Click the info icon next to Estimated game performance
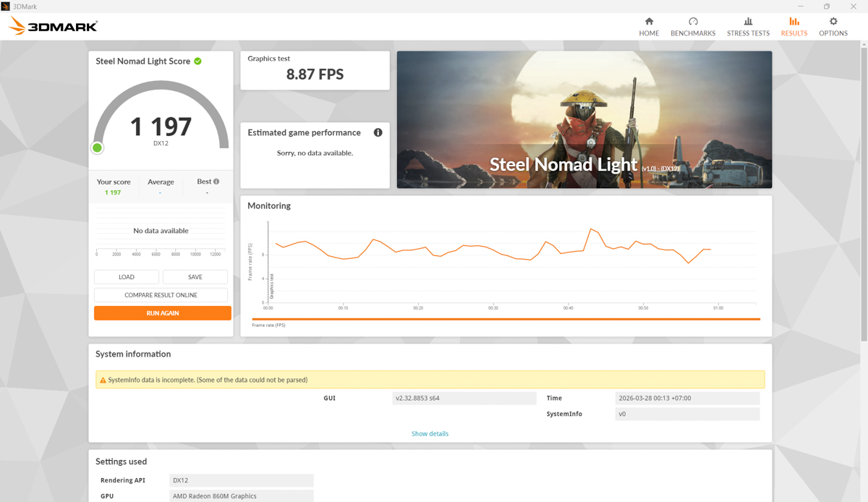This screenshot has width=868, height=502. 378,132
